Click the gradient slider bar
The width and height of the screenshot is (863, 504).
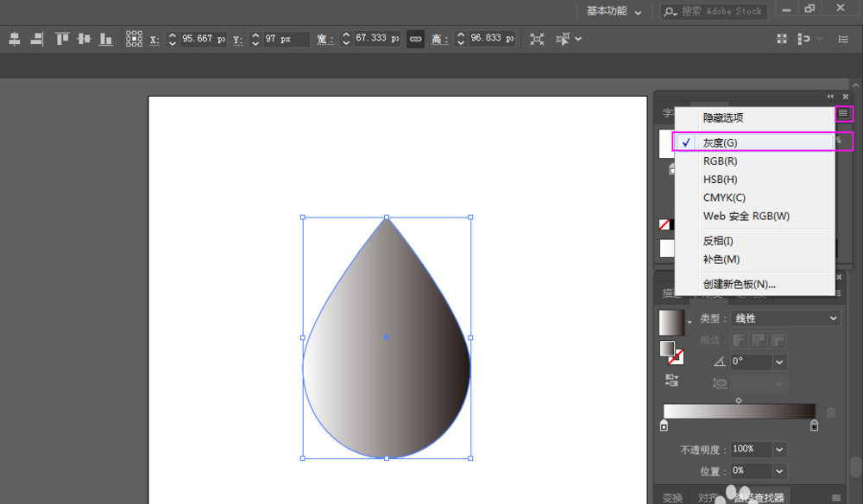tap(739, 412)
